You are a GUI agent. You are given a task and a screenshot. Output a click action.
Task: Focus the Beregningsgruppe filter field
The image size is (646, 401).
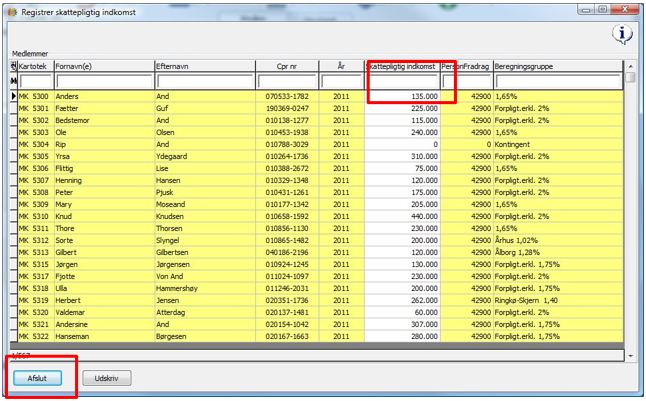tap(558, 82)
